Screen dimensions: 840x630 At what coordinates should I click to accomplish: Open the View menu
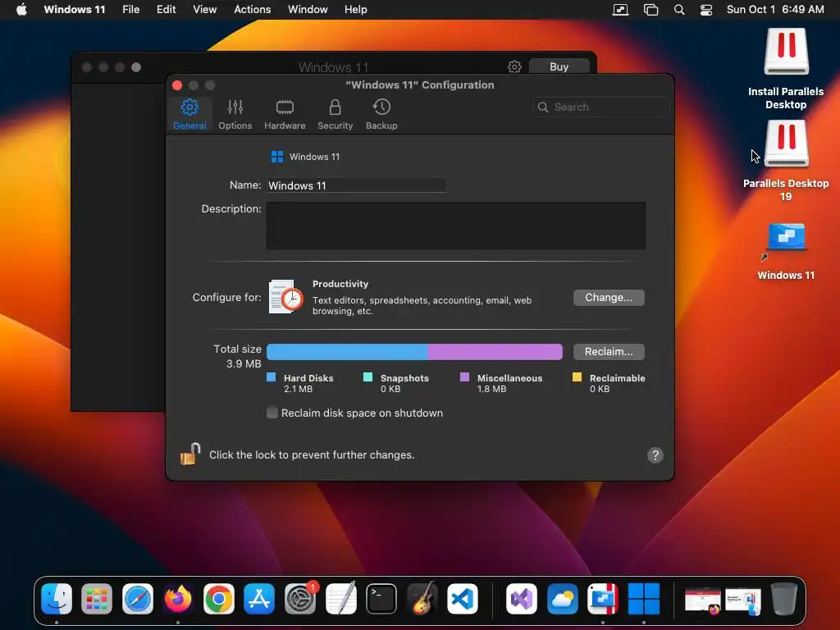pyautogui.click(x=204, y=10)
